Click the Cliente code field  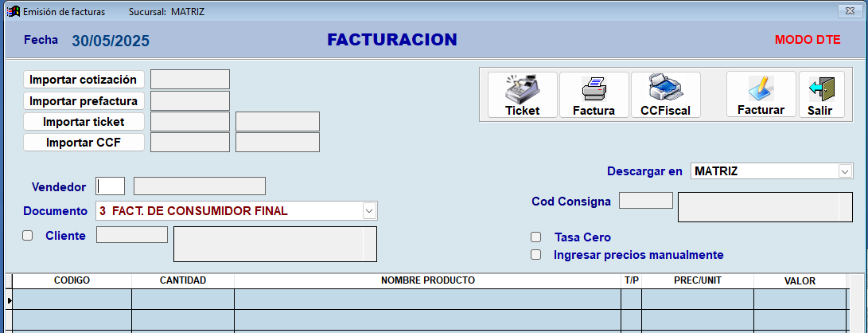point(132,234)
